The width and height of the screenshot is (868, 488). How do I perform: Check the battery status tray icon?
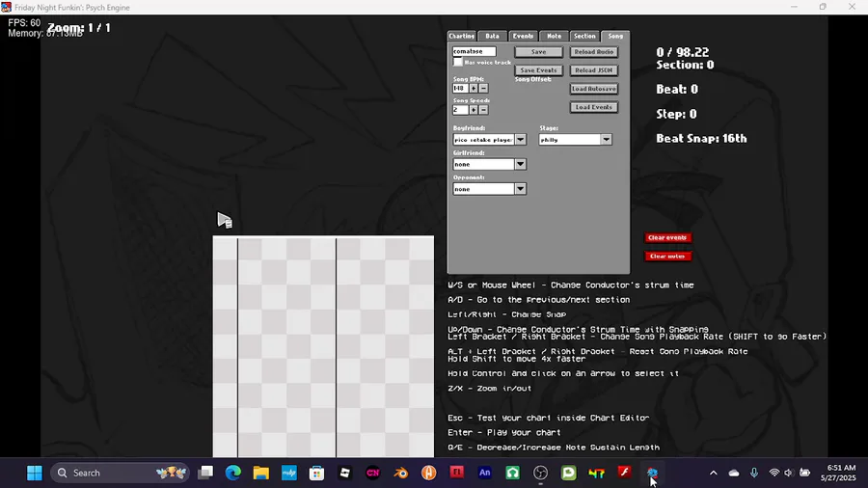tap(805, 474)
